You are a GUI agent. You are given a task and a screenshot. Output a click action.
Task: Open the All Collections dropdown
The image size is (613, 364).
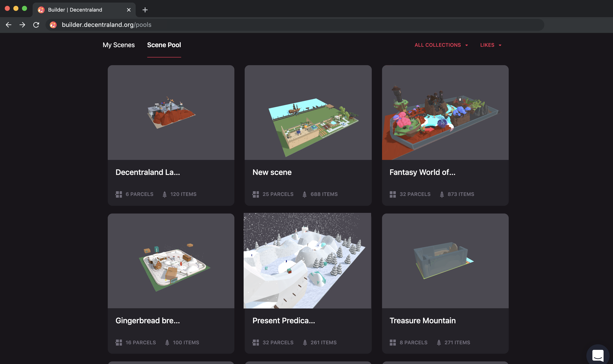[x=441, y=45]
